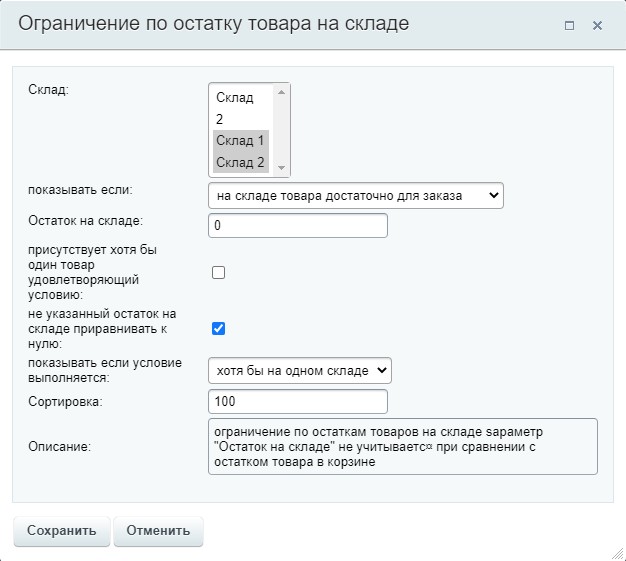Enable "присутствует хотя бы один товар" checkbox

219,273
